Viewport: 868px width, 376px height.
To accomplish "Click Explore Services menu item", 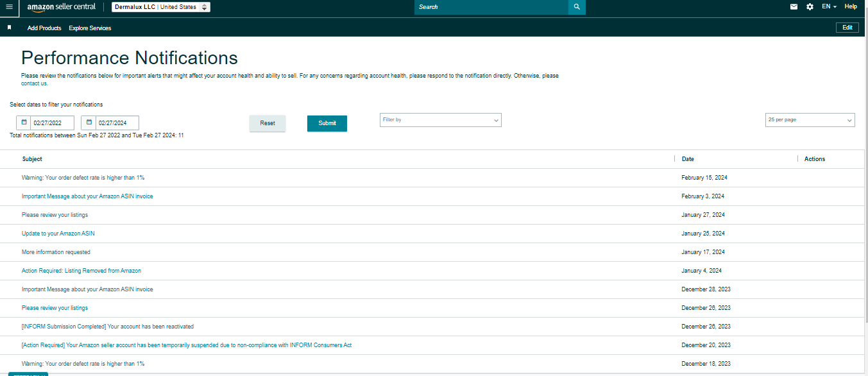I will [x=90, y=28].
